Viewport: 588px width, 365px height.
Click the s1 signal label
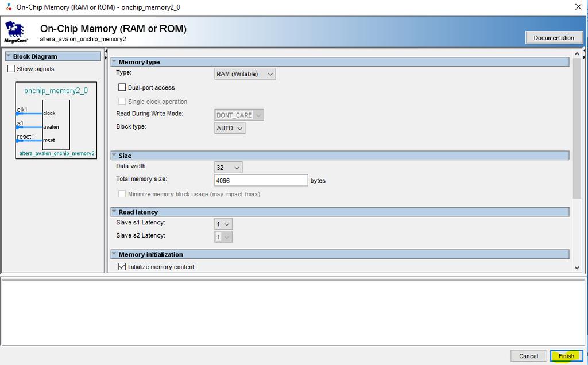coord(20,123)
